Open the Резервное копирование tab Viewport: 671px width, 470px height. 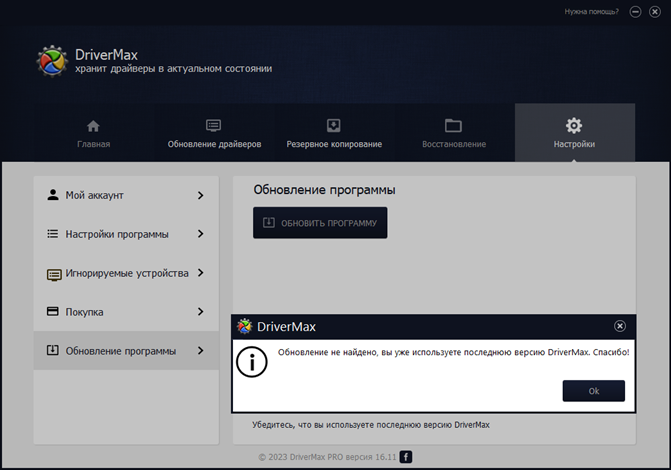[x=334, y=133]
